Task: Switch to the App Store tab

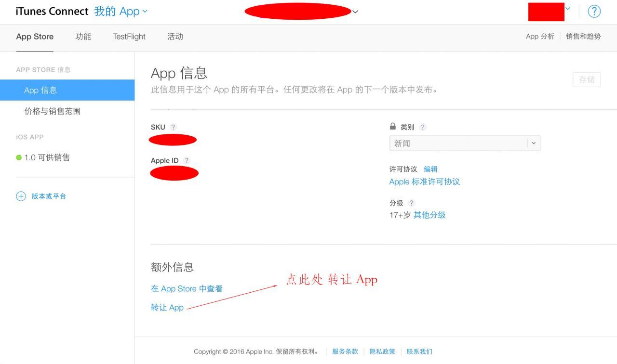Action: coord(35,37)
